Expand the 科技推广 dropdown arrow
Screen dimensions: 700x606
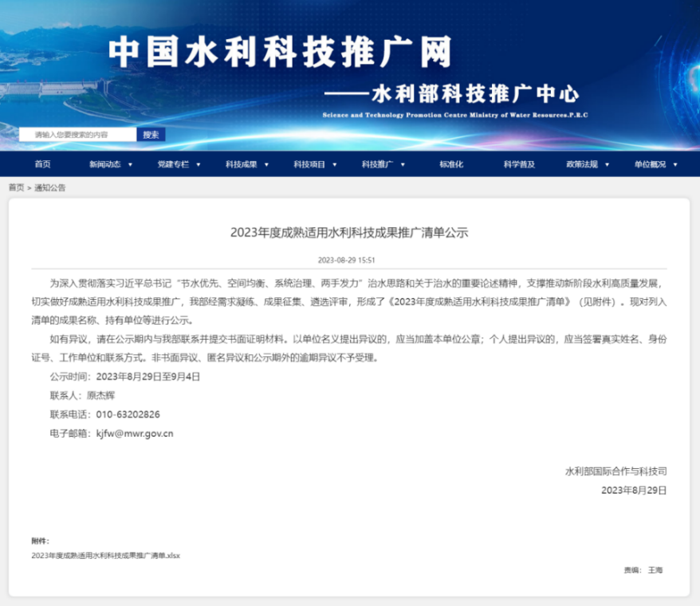(403, 165)
